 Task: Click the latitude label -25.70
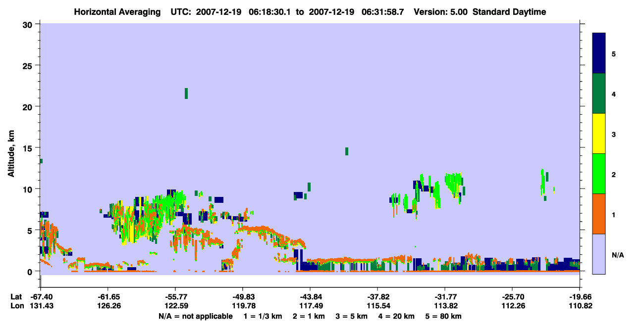point(512,296)
